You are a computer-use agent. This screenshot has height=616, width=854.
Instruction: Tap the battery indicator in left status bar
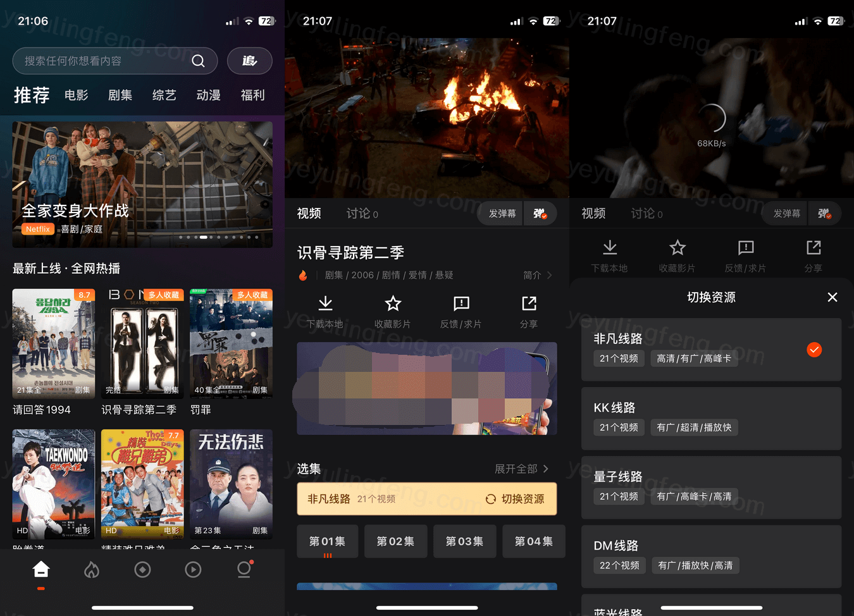click(x=266, y=21)
